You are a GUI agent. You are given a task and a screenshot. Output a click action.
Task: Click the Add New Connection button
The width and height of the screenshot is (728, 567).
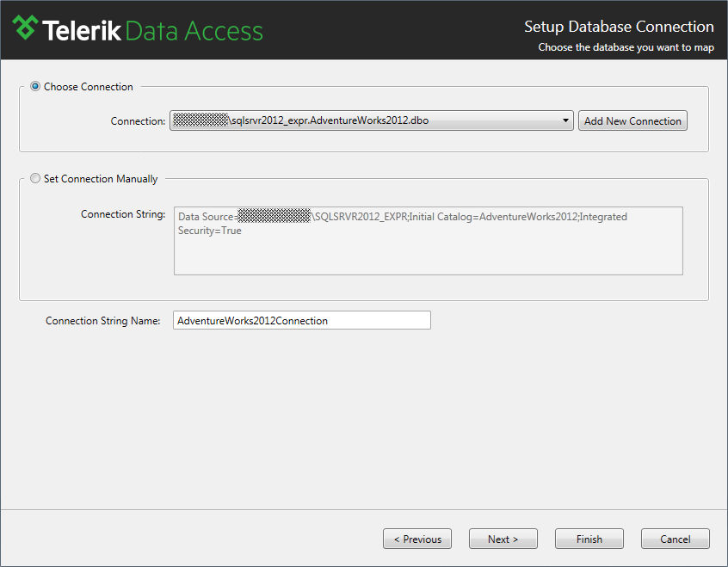click(x=632, y=120)
